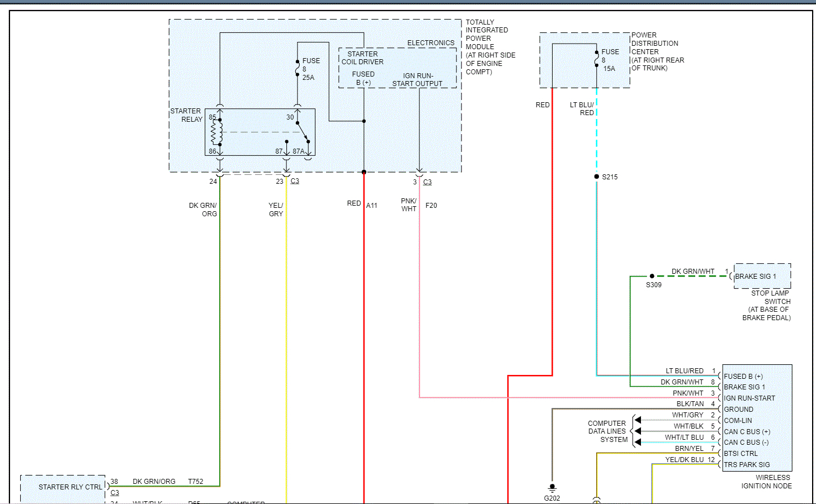Screen dimensions: 816x504
Task: Click the STARTER RELAY label
Action: (186, 115)
